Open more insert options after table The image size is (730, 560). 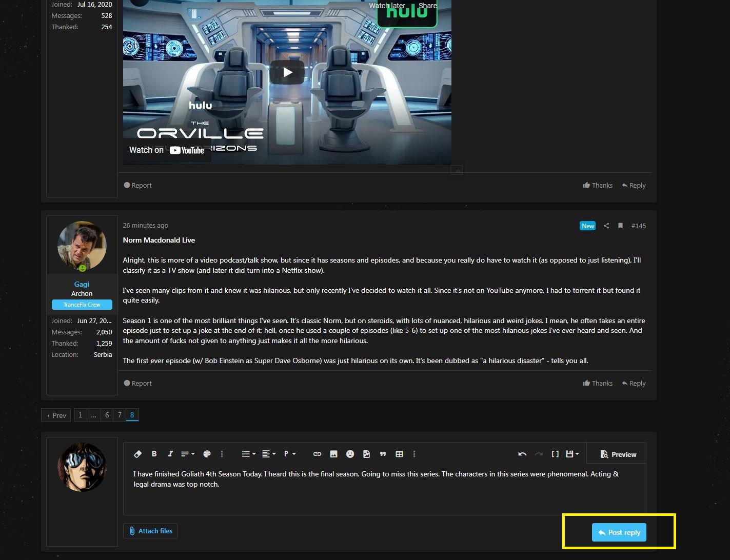pos(414,454)
